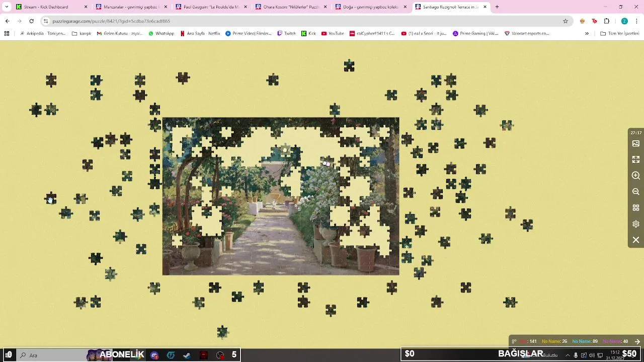Open browser extensions puzzle icon
Viewport: 644px width, 362px height.
[606, 21]
